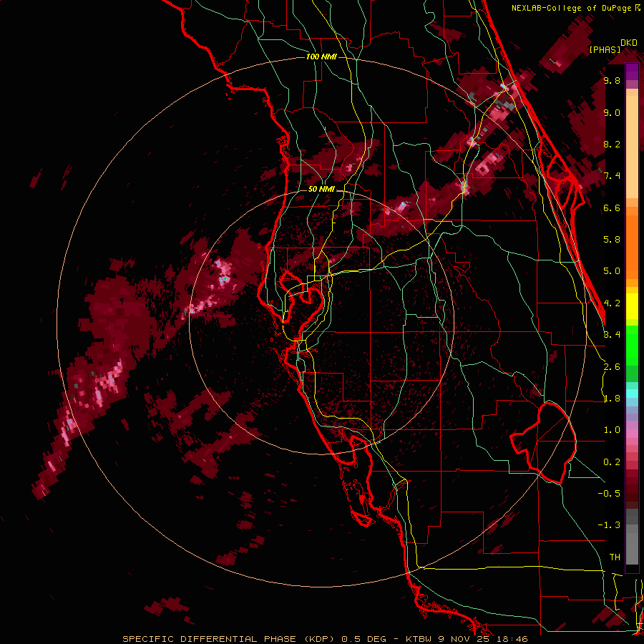644x644 pixels.
Task: Select the 50 NMI range ring label
Action: click(321, 190)
